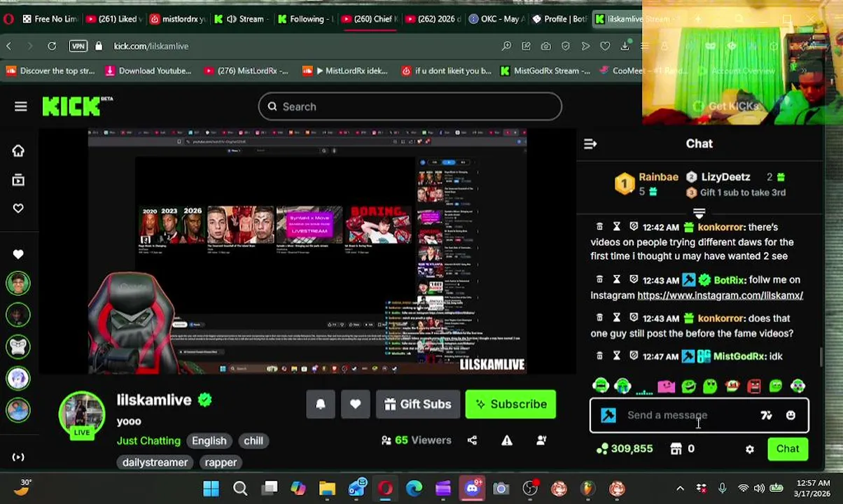Image resolution: width=843 pixels, height=504 pixels.
Task: Click Gift Subs button
Action: (x=418, y=404)
